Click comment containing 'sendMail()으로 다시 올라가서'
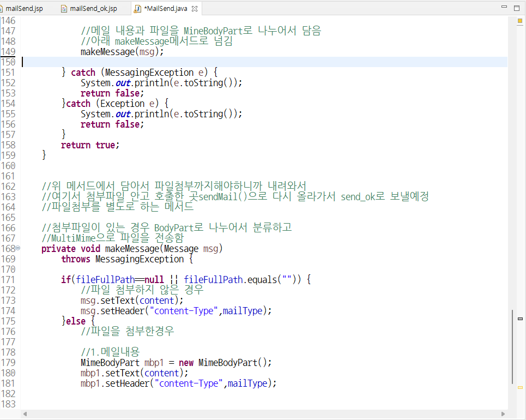This screenshot has height=420, width=526. [235, 196]
